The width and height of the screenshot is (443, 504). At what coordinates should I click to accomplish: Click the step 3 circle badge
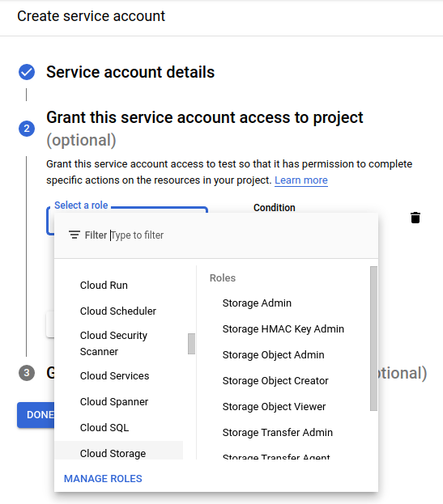click(x=27, y=373)
